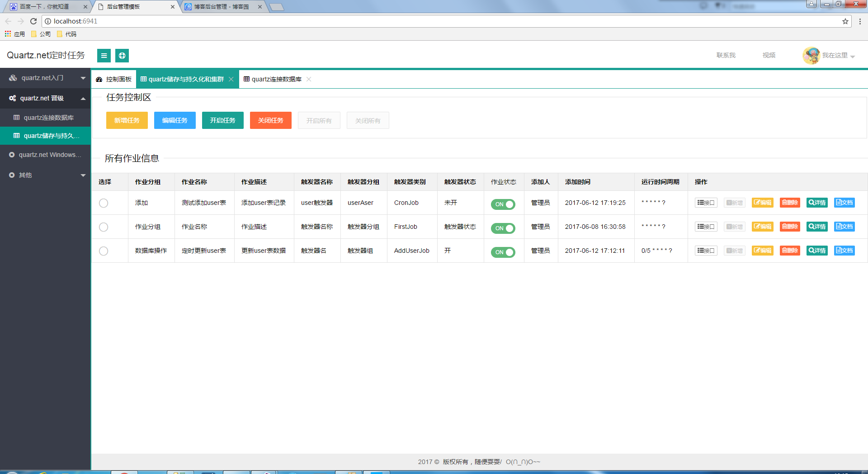Click the red 关闭任务 button
The width and height of the screenshot is (868, 474).
pyautogui.click(x=270, y=120)
